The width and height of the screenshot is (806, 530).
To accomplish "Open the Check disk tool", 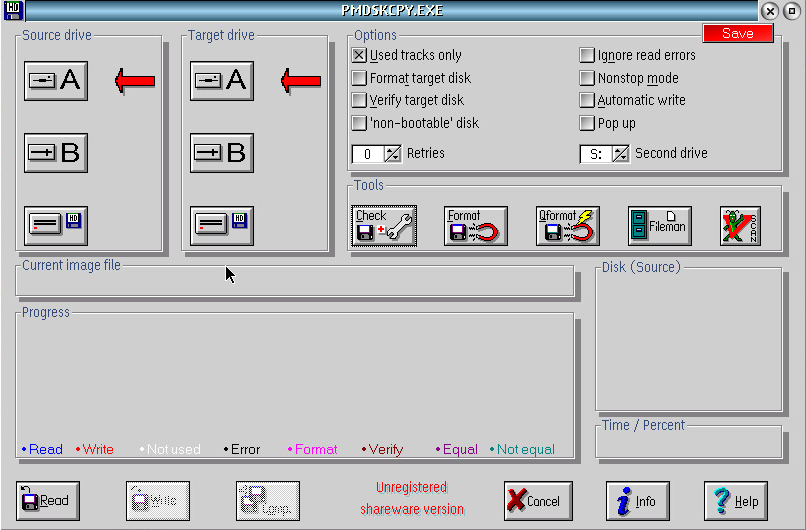I will tap(384, 226).
